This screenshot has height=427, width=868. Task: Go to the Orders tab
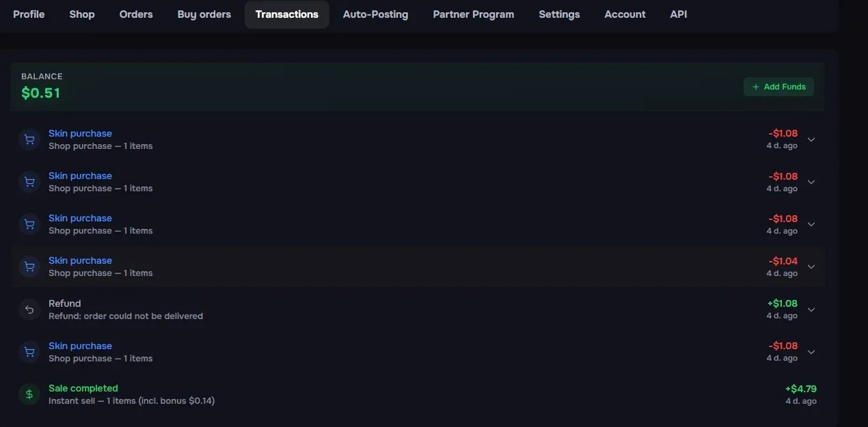136,14
